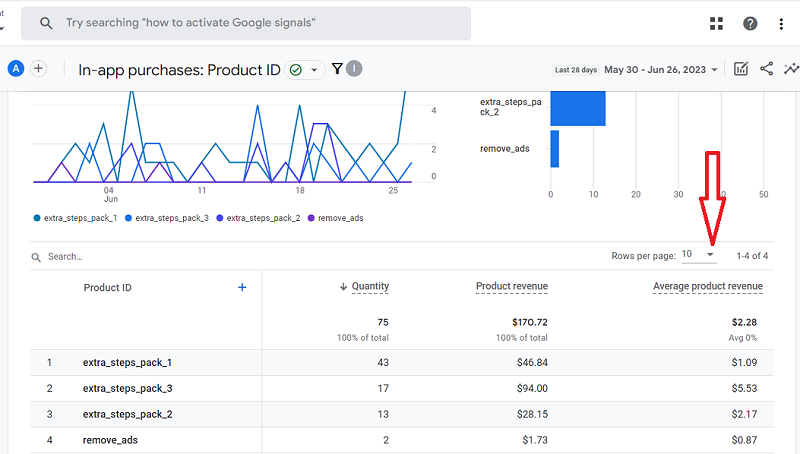Viewport: 800px width, 454px height.
Task: Click the help question mark icon
Action: click(750, 23)
